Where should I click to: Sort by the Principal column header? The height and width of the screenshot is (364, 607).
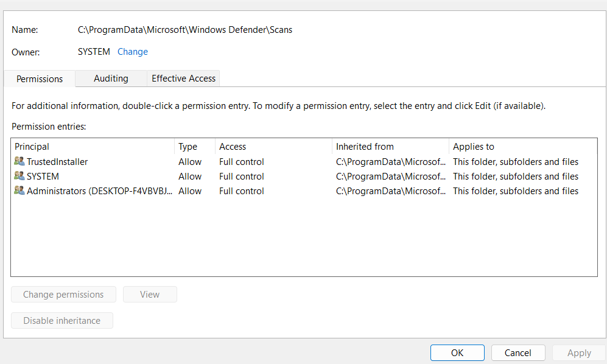(x=93, y=147)
